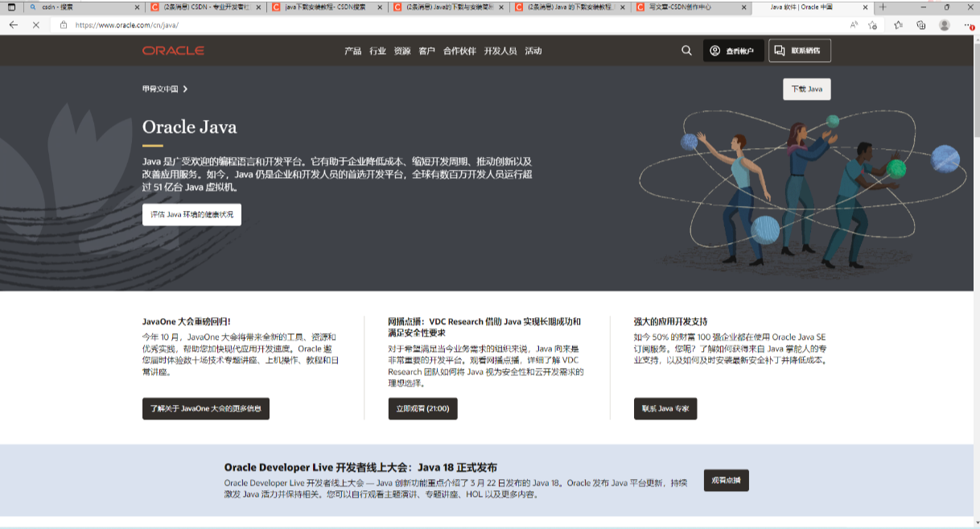Open the Collections icon in the toolbar
Image resolution: width=980 pixels, height=529 pixels.
921,25
